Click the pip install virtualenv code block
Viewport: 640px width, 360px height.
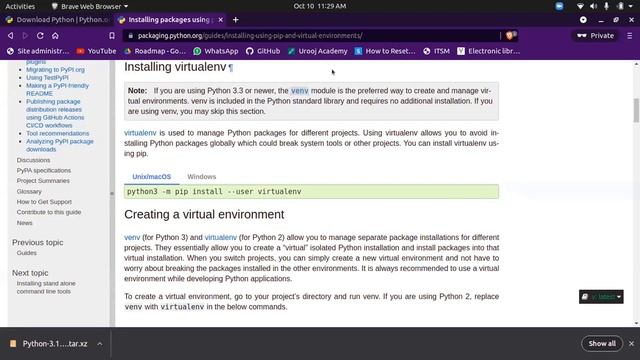point(311,191)
